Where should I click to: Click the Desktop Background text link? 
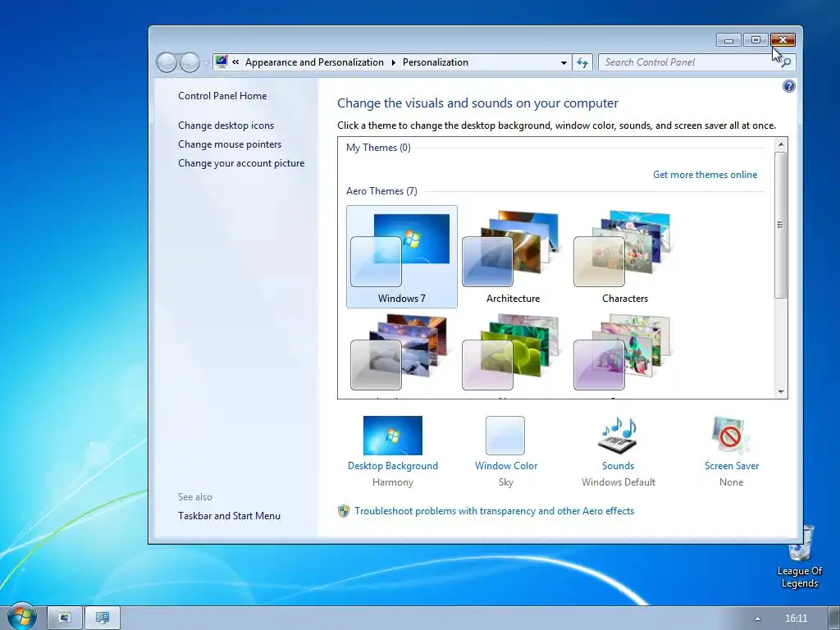point(393,466)
